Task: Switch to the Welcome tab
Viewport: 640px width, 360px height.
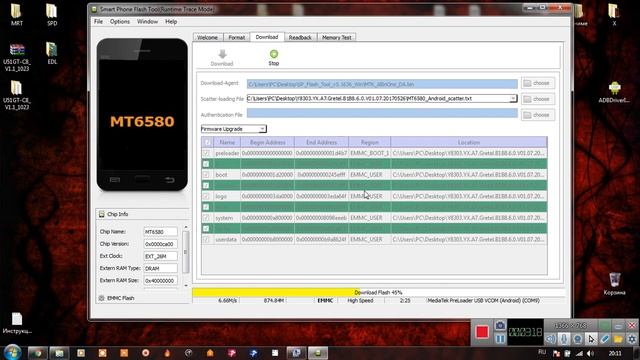Action: (x=207, y=38)
